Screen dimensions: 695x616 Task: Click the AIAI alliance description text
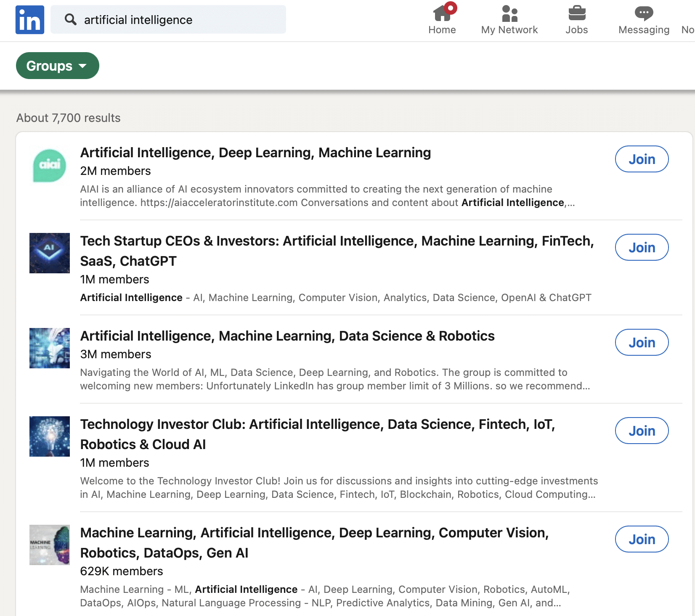coord(327,196)
